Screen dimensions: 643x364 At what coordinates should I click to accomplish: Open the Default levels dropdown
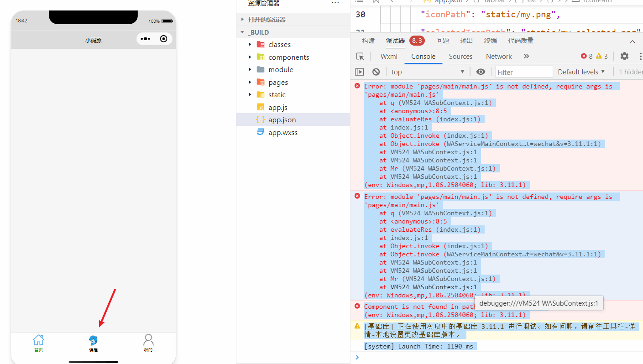click(581, 72)
